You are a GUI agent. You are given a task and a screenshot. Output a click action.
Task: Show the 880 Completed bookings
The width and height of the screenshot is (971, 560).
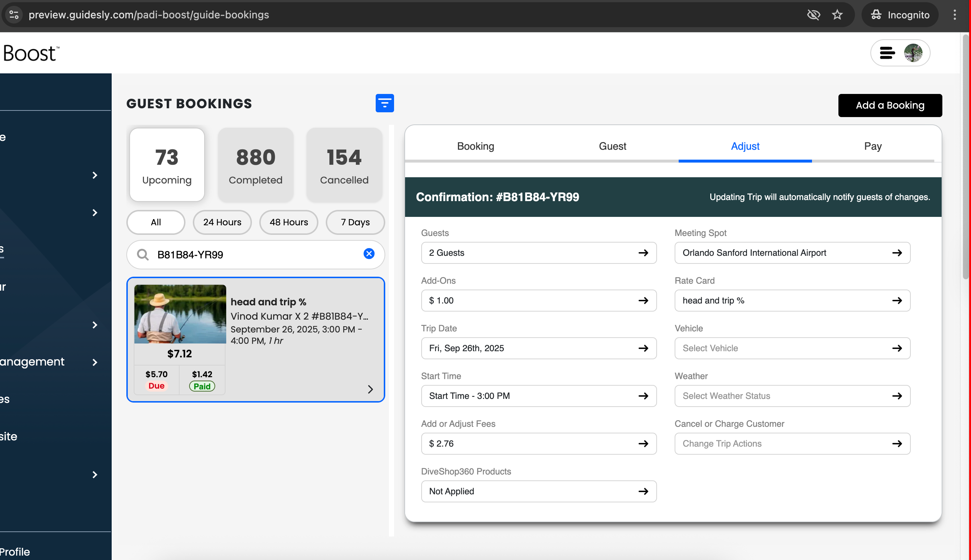256,165
